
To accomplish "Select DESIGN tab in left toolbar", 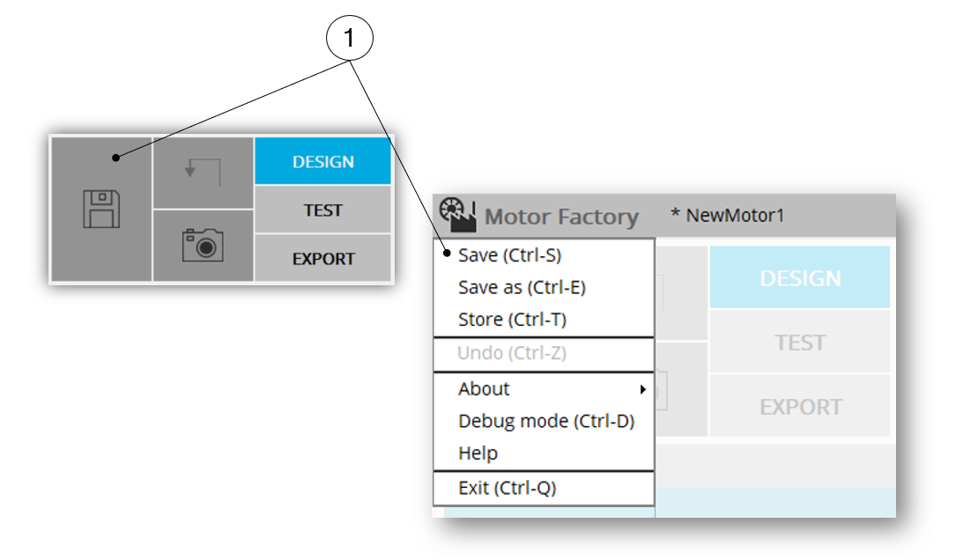I will [x=322, y=162].
